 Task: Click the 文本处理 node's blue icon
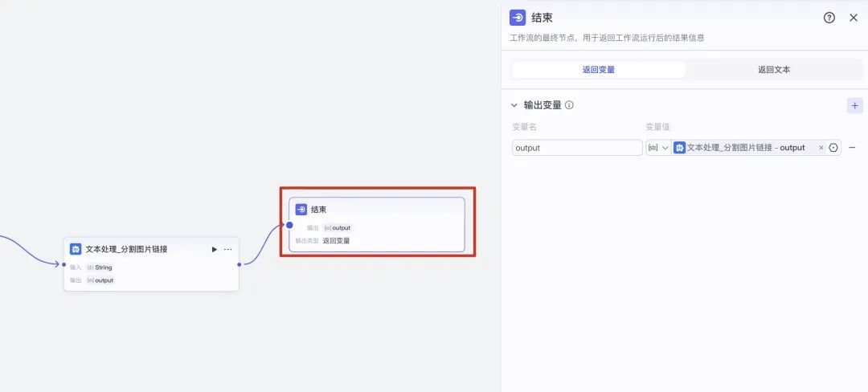(x=76, y=249)
